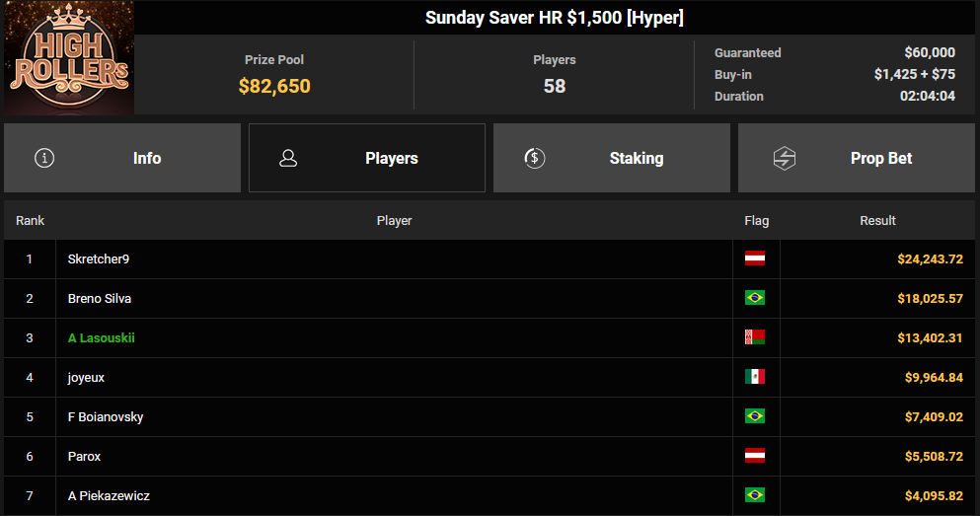Sort by the Rank column header

[x=30, y=221]
